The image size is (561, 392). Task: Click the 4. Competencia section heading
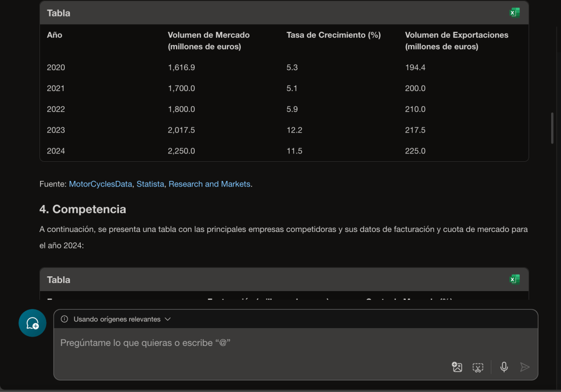(x=83, y=209)
